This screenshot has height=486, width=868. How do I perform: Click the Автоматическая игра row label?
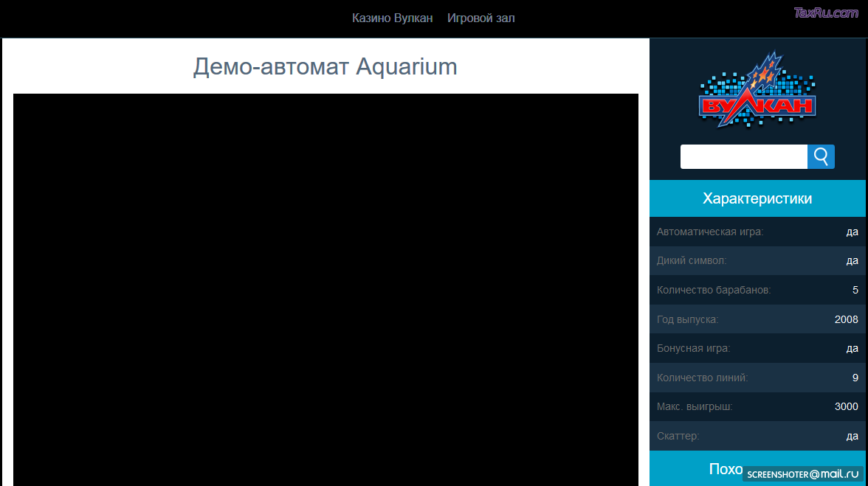(x=710, y=232)
